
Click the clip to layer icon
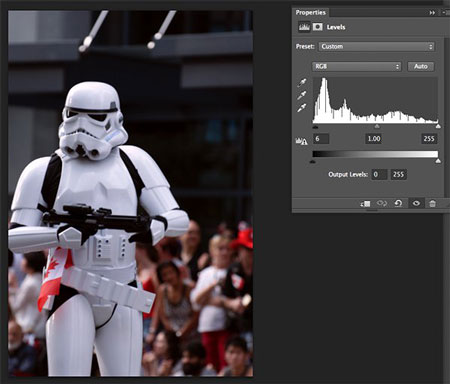(365, 203)
